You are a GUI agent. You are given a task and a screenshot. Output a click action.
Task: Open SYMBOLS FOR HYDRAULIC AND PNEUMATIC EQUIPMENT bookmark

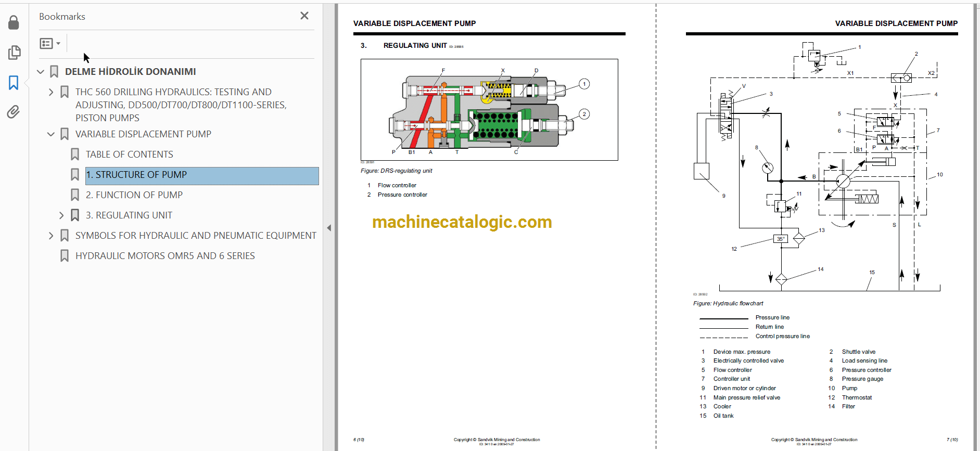coord(196,236)
